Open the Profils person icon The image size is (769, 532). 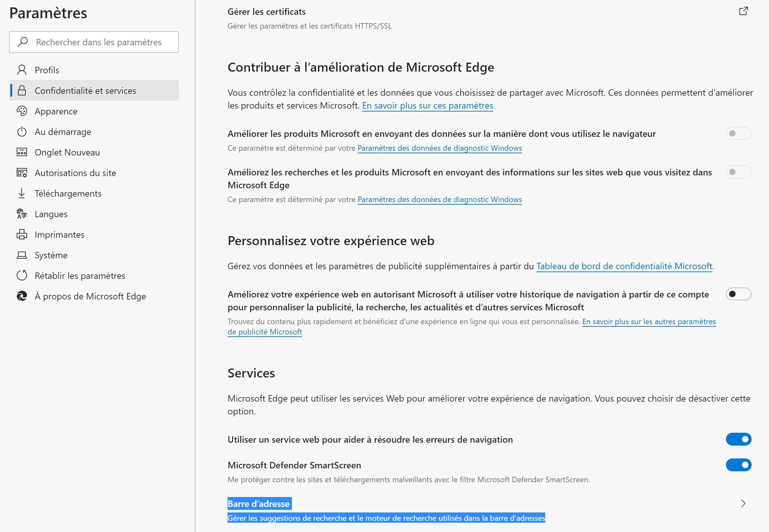(x=22, y=70)
